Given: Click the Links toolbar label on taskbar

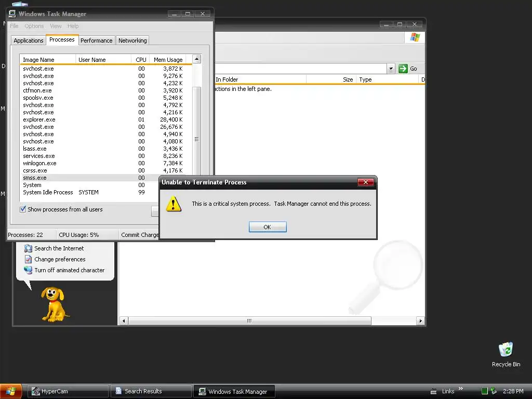Looking at the screenshot, I should click(448, 391).
